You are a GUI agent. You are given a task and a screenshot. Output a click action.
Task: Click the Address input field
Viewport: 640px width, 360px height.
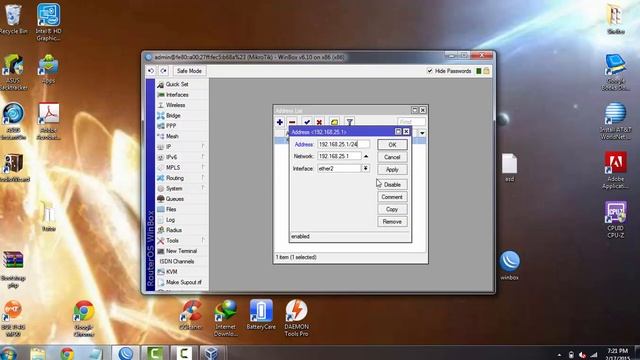pos(343,144)
